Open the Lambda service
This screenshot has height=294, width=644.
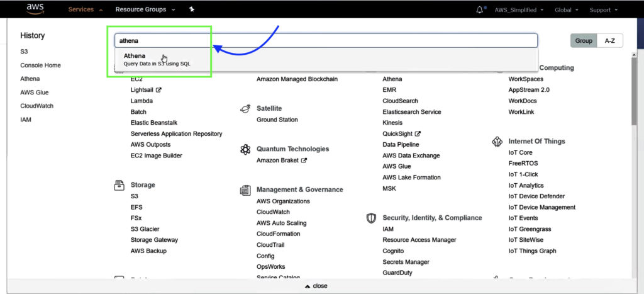coord(142,101)
